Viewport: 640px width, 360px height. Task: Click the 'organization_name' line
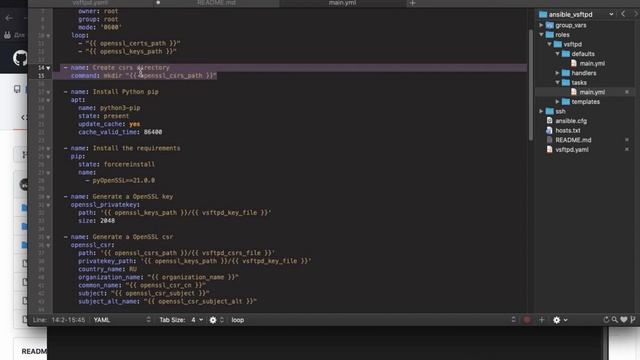tap(158, 278)
